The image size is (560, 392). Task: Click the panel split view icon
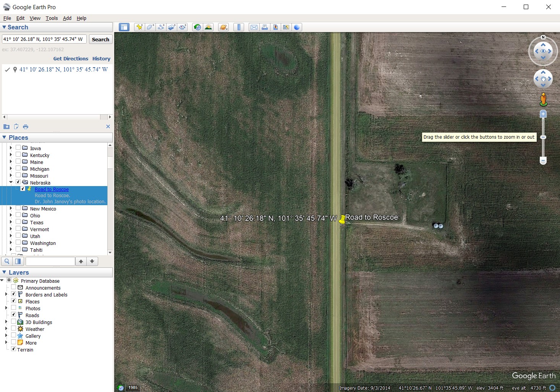coord(18,261)
